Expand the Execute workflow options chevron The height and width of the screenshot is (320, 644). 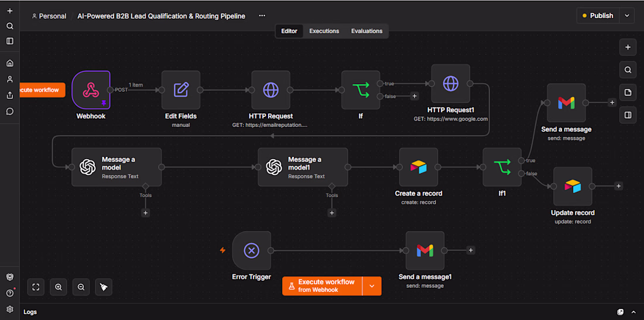point(372,286)
